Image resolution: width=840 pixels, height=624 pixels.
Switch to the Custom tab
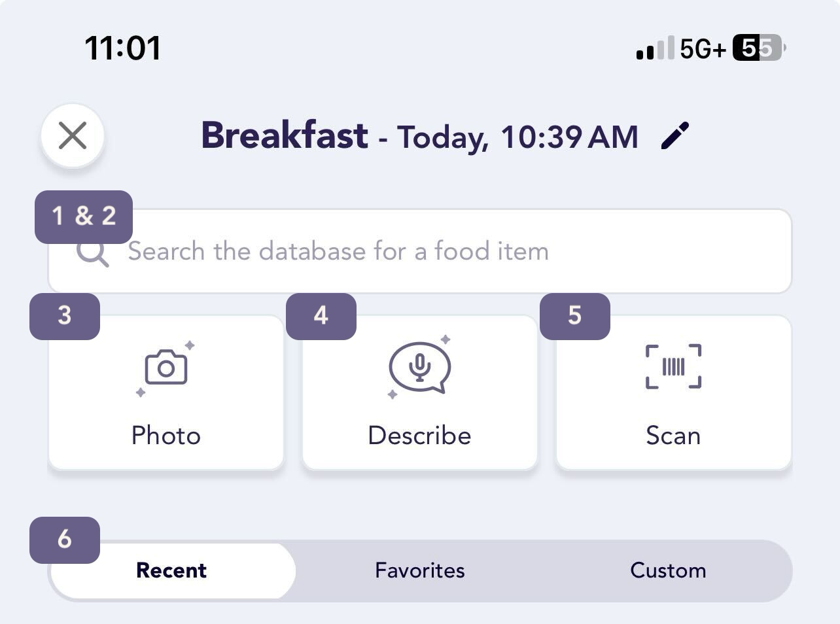(668, 570)
